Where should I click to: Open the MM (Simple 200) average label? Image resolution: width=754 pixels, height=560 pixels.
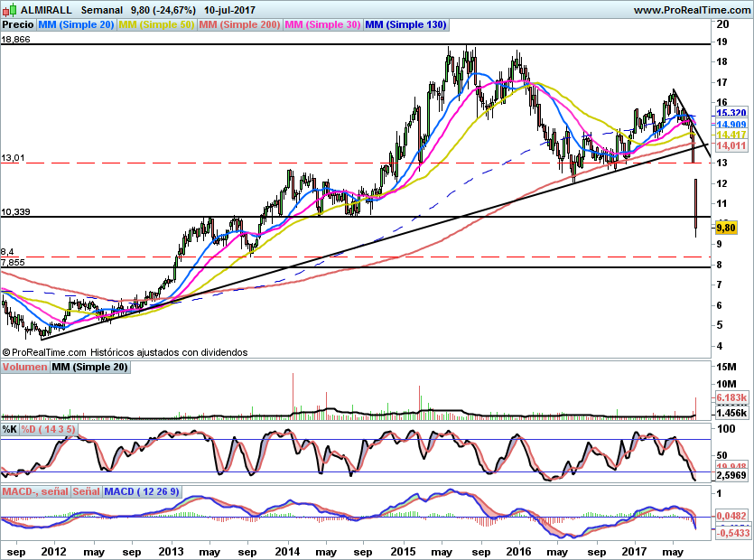[239, 25]
